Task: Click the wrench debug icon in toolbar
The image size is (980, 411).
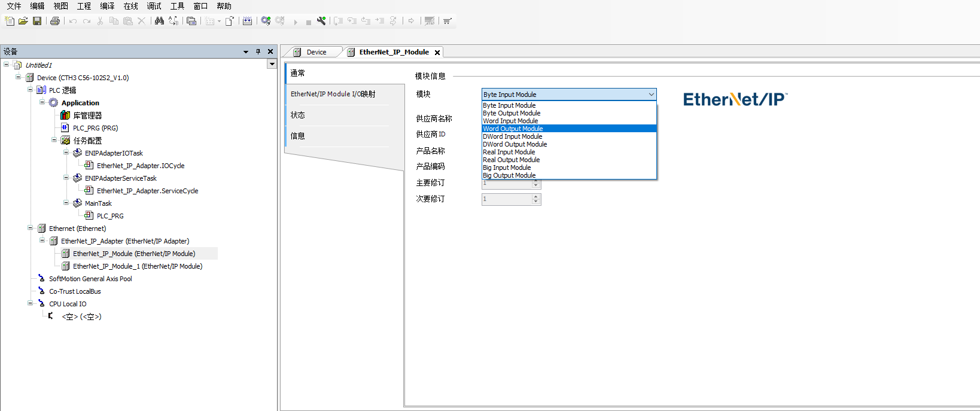Action: click(321, 21)
